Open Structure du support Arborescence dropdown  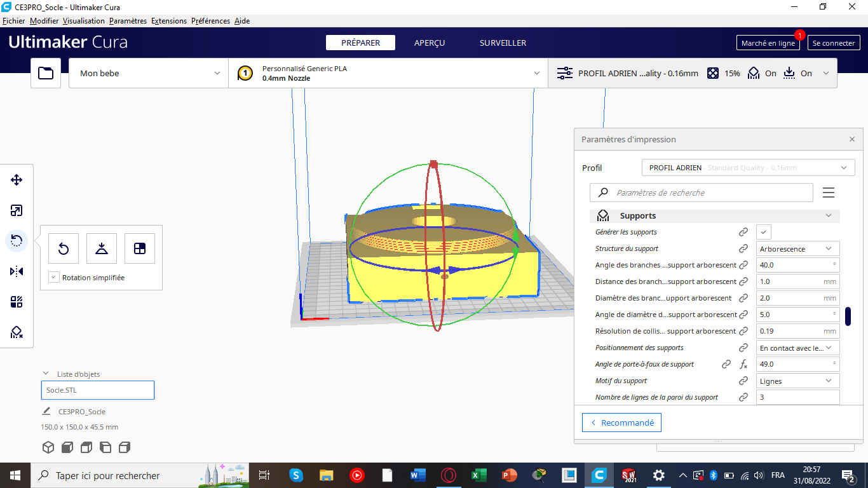797,248
